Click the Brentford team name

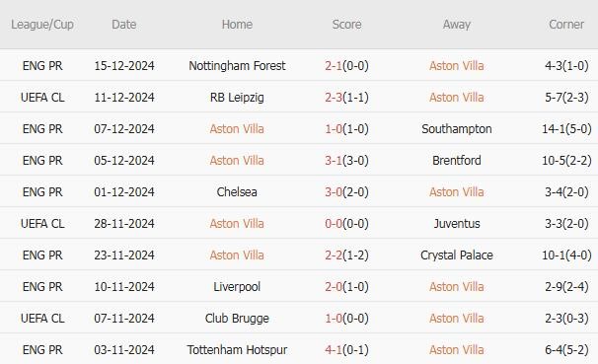tap(457, 161)
